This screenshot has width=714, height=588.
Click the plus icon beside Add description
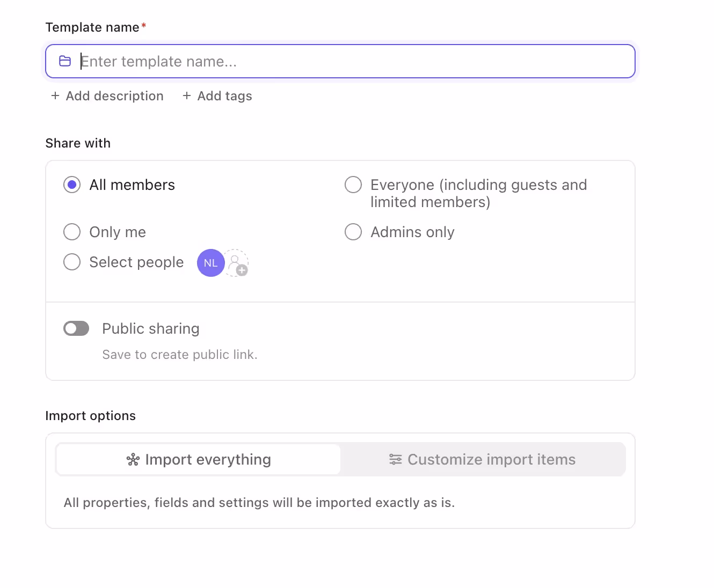point(55,95)
